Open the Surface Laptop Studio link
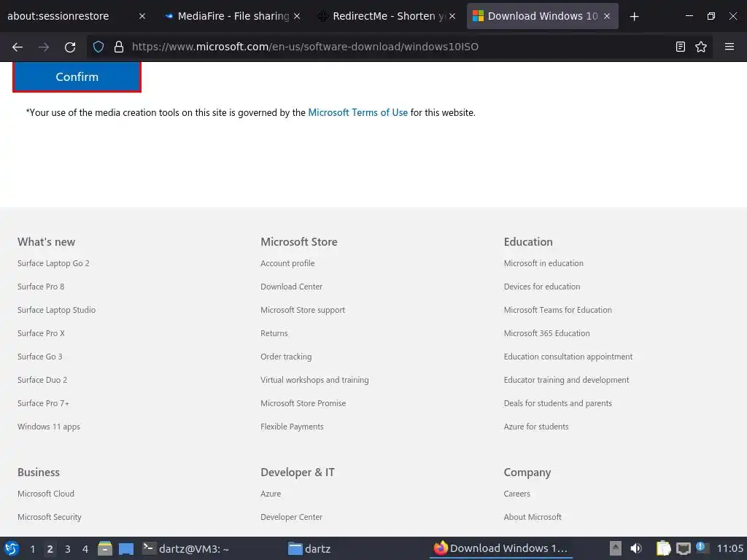747x560 pixels. click(x=57, y=310)
